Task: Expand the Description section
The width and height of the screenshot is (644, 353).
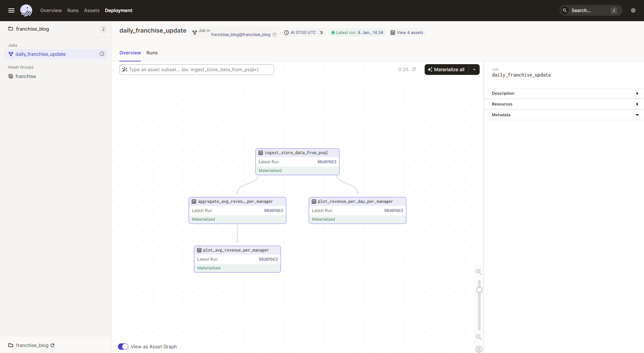Action: pyautogui.click(x=564, y=93)
